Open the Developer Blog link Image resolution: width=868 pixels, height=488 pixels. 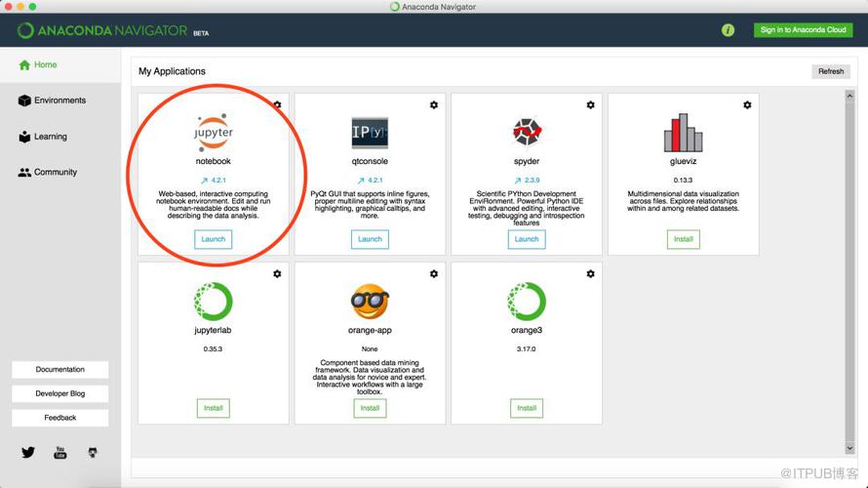coord(59,394)
